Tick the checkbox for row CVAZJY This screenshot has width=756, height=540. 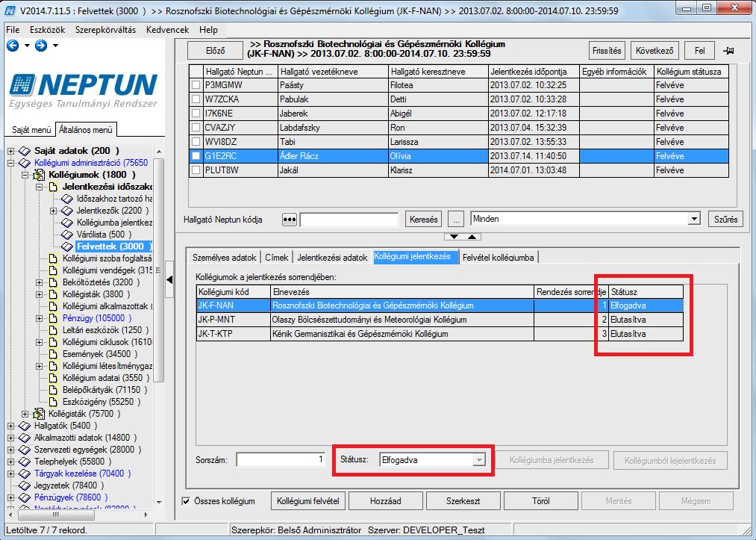click(x=196, y=128)
